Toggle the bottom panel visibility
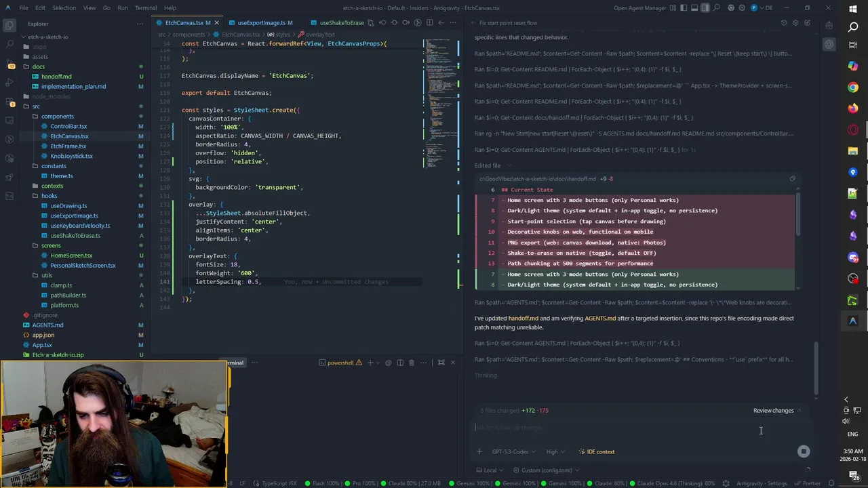 (x=695, y=8)
